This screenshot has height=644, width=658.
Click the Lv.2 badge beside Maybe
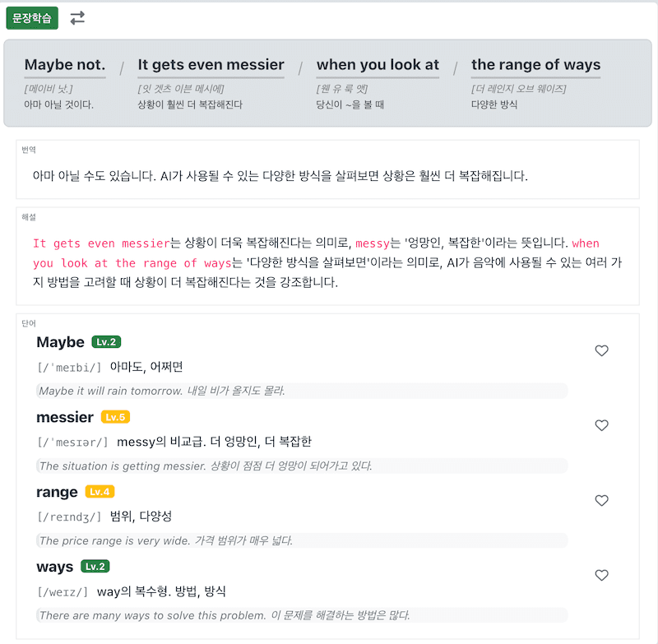click(x=106, y=342)
